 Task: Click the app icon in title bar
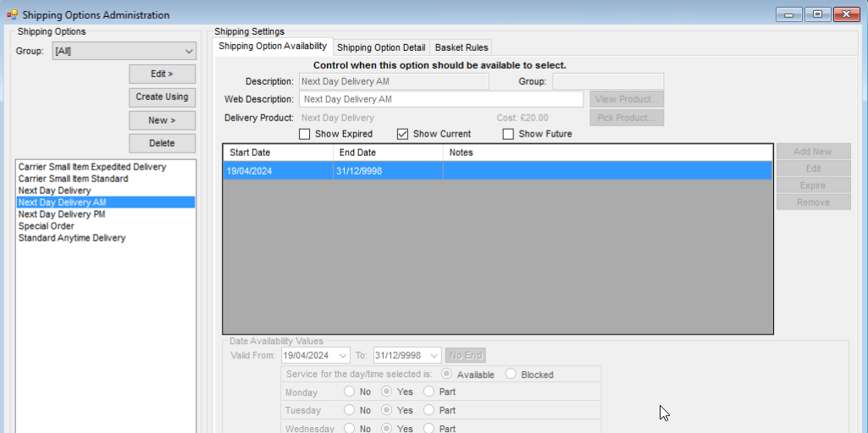(12, 14)
